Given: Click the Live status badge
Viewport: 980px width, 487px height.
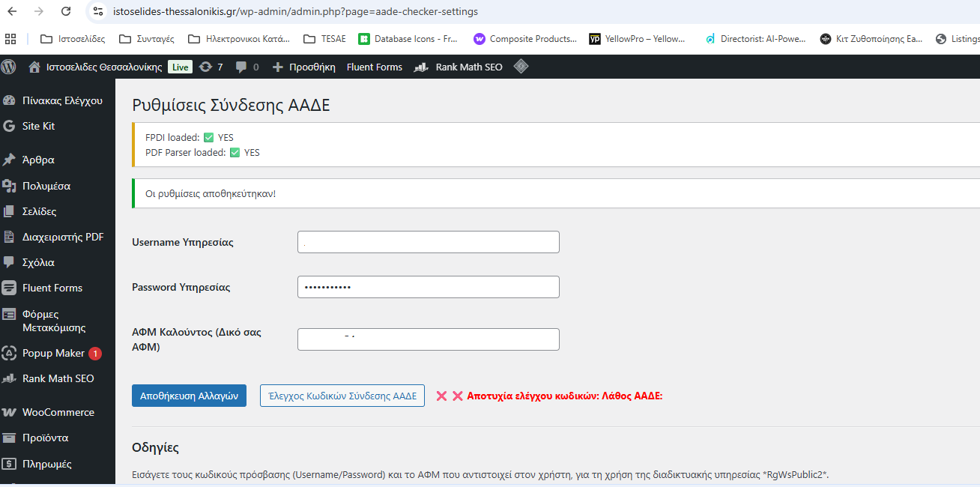Looking at the screenshot, I should pos(181,67).
